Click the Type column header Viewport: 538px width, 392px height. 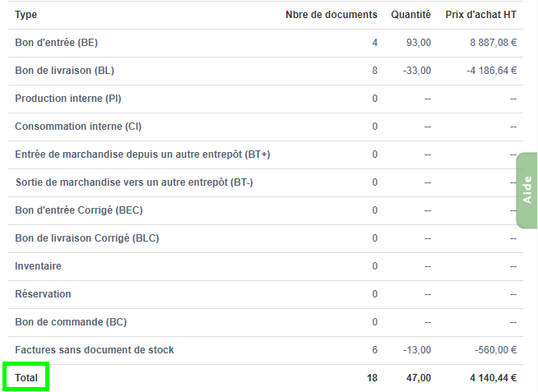click(x=26, y=15)
